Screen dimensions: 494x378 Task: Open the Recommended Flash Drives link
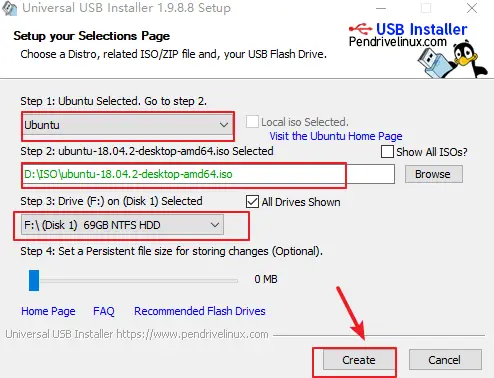pos(200,311)
